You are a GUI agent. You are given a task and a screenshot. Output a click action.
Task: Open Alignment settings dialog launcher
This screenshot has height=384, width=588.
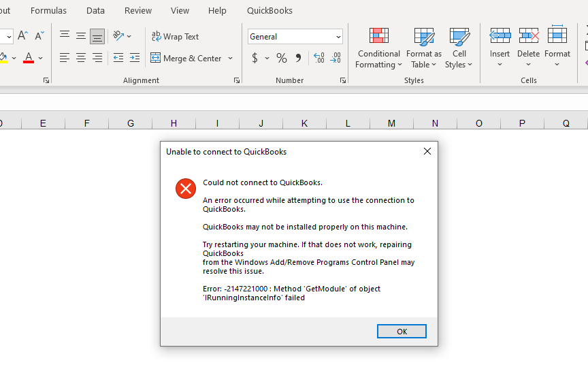click(x=237, y=80)
